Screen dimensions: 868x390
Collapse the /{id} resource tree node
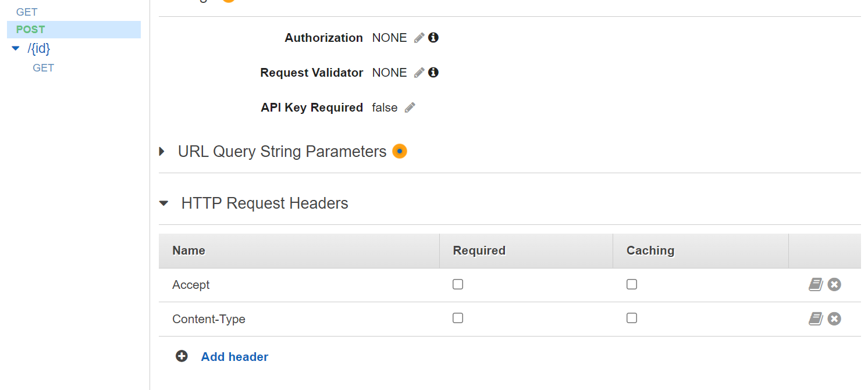point(16,49)
